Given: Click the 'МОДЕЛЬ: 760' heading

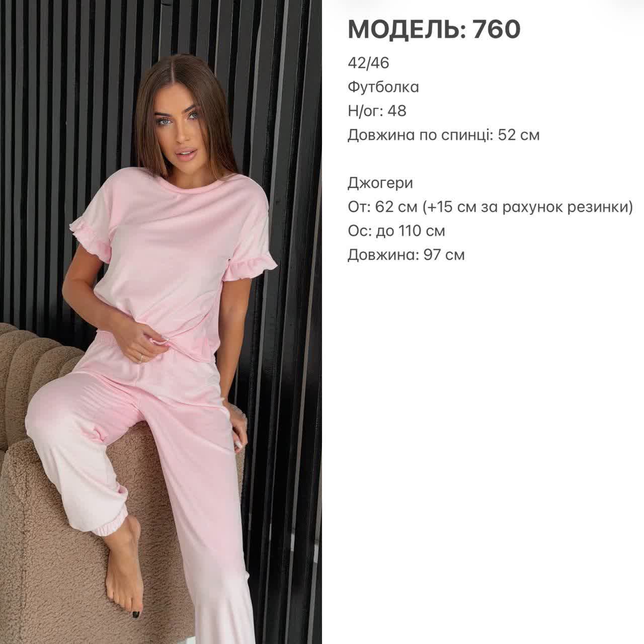Looking at the screenshot, I should click(x=434, y=30).
